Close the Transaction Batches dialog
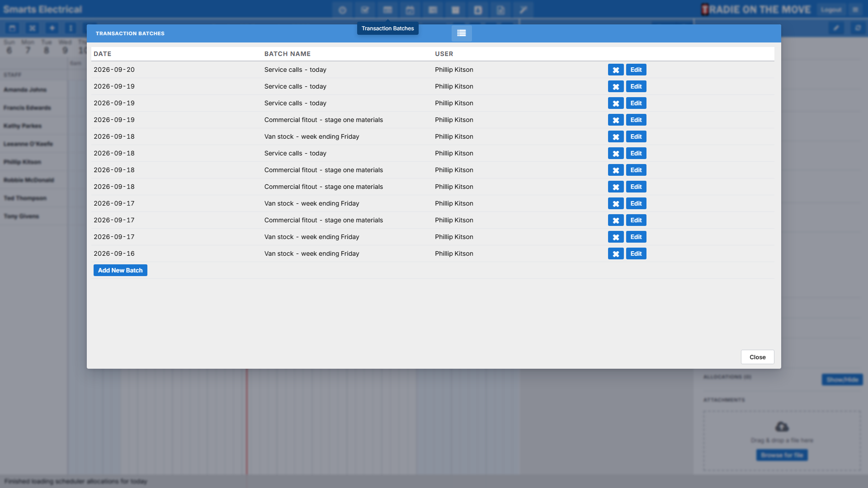This screenshot has height=488, width=868. tap(757, 357)
